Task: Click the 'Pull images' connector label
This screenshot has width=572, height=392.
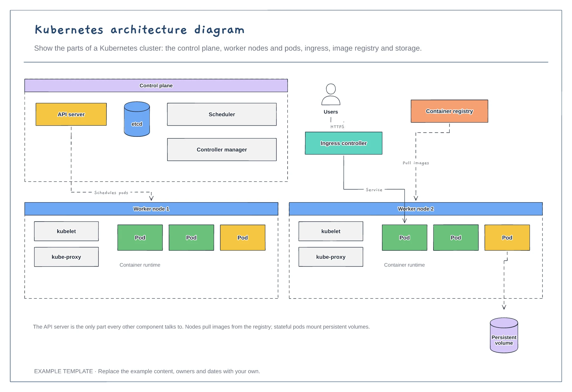Action: tap(416, 163)
